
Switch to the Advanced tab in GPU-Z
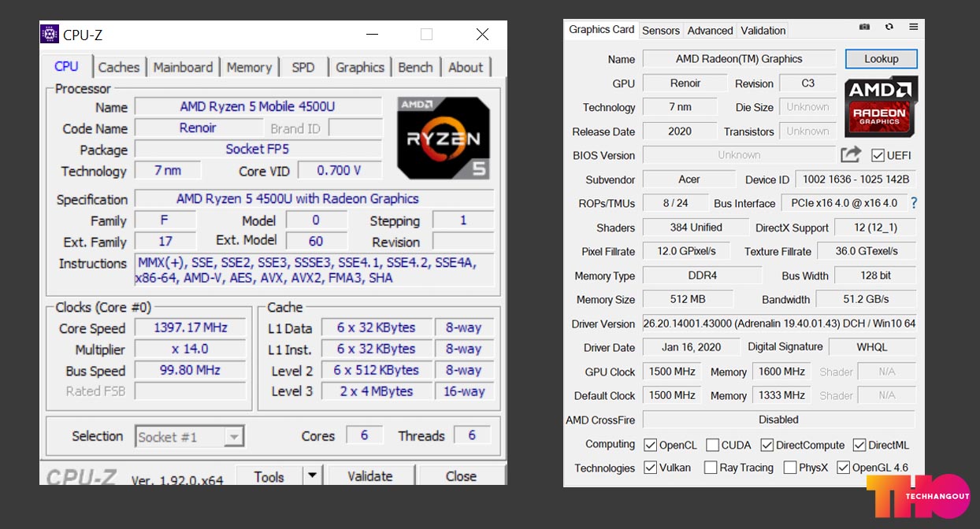tap(710, 31)
